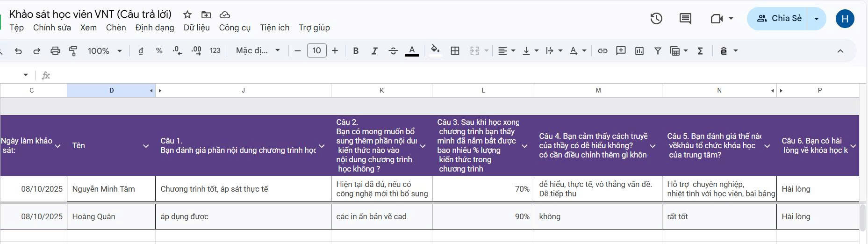This screenshot has height=244, width=868.
Task: Toggle bold formatting
Action: coord(356,51)
